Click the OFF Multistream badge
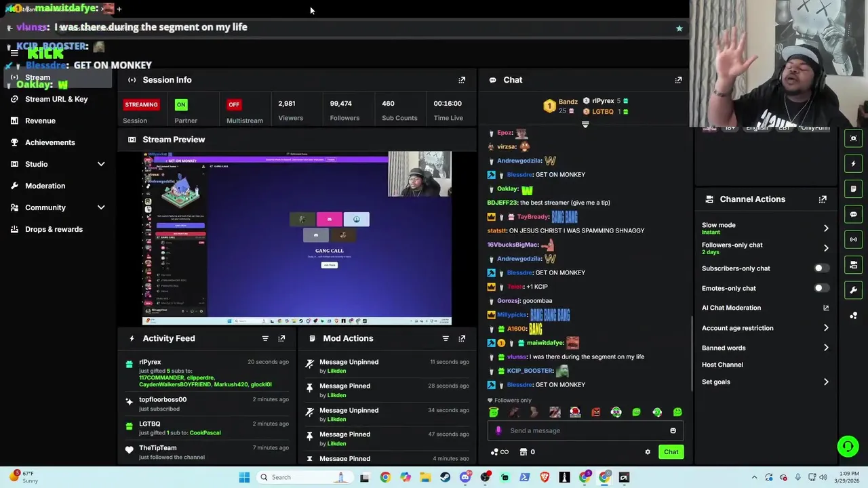 [234, 104]
